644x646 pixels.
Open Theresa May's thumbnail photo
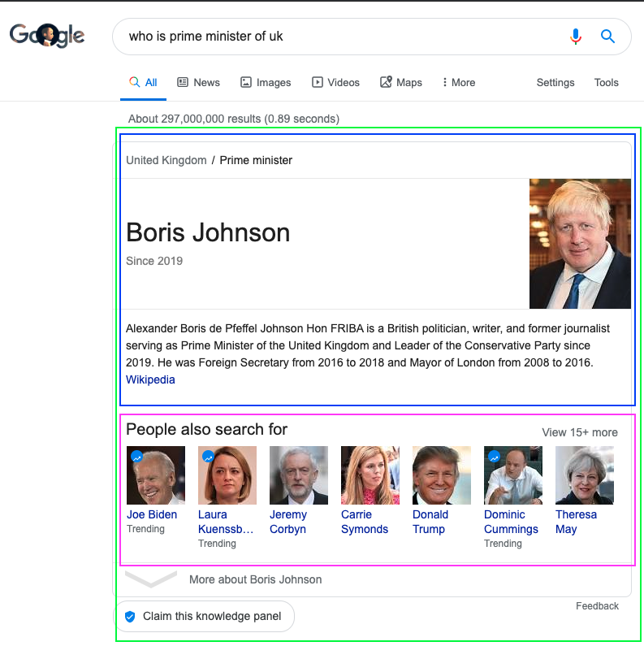point(584,475)
